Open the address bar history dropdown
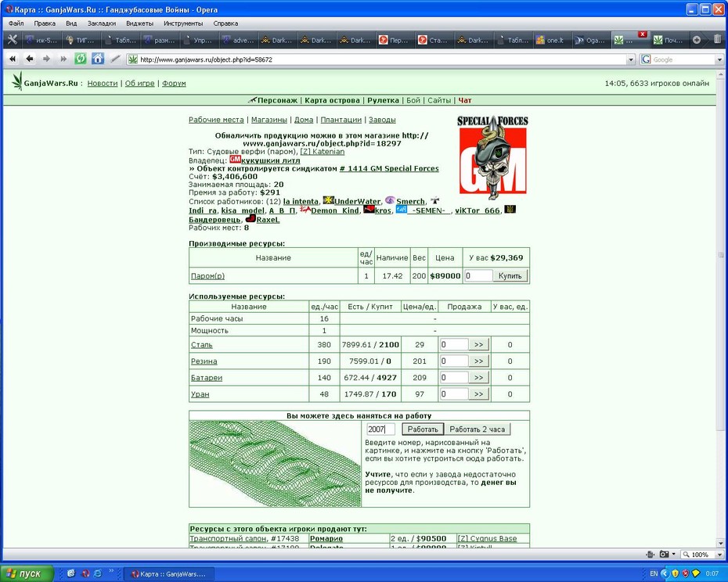Viewport: 728px width, 582px height. [x=630, y=59]
